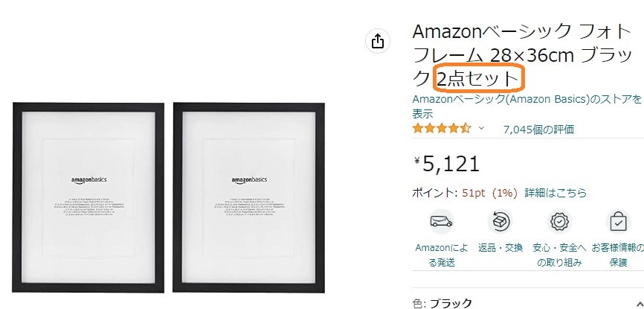Click the left photo frame image

tap(90, 197)
